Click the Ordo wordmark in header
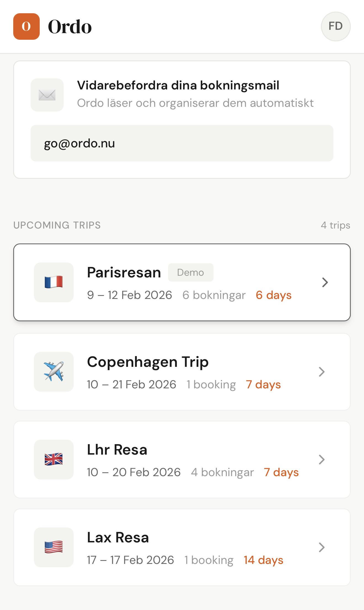364x610 pixels. (70, 27)
